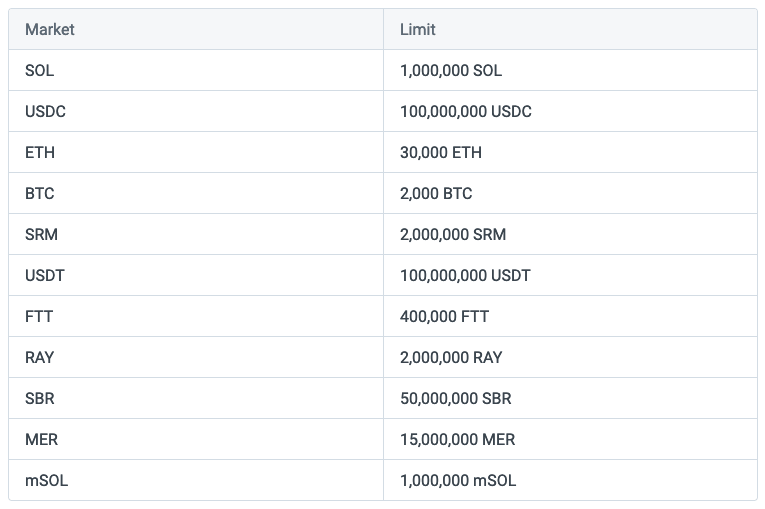
Task: Click the Market column header
Action: [x=196, y=29]
